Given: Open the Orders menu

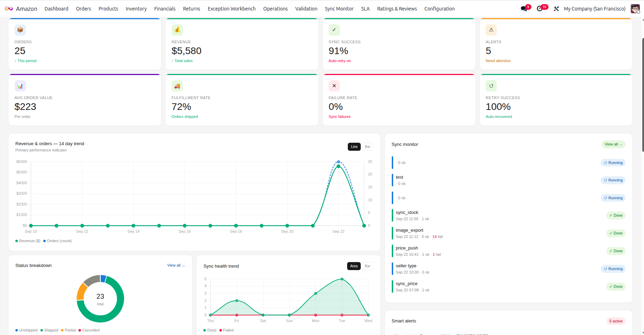Looking at the screenshot, I should pyautogui.click(x=83, y=9).
